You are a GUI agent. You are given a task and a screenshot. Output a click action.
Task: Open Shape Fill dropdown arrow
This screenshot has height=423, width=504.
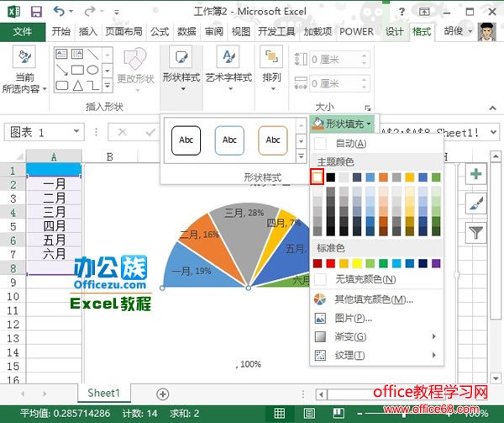[369, 124]
